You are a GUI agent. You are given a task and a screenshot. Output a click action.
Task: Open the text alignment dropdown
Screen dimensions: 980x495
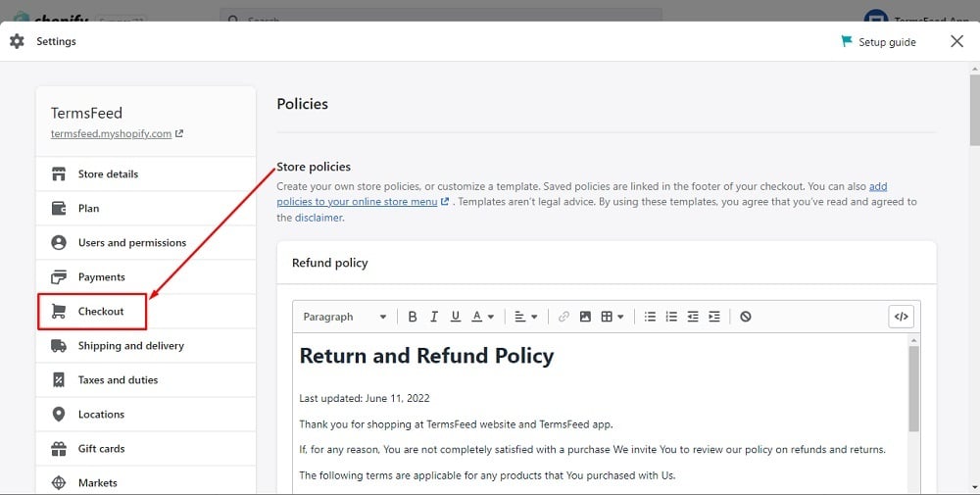[526, 317]
